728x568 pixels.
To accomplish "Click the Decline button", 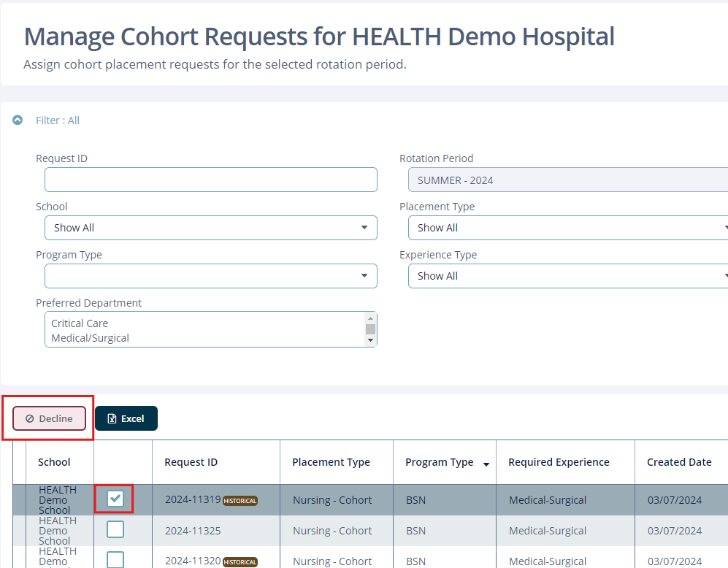I will [x=48, y=418].
